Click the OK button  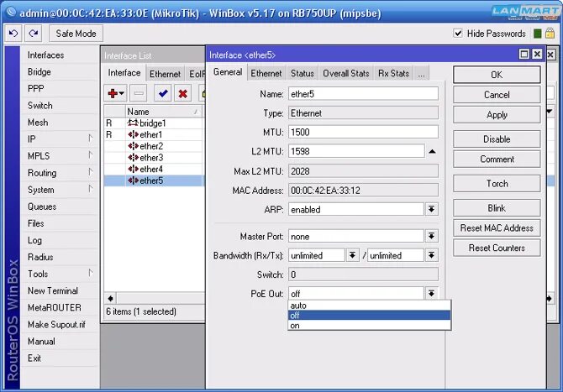(497, 75)
